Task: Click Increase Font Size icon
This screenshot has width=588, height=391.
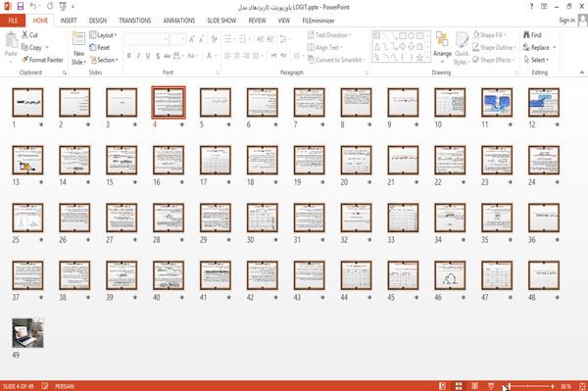Action: (x=192, y=39)
